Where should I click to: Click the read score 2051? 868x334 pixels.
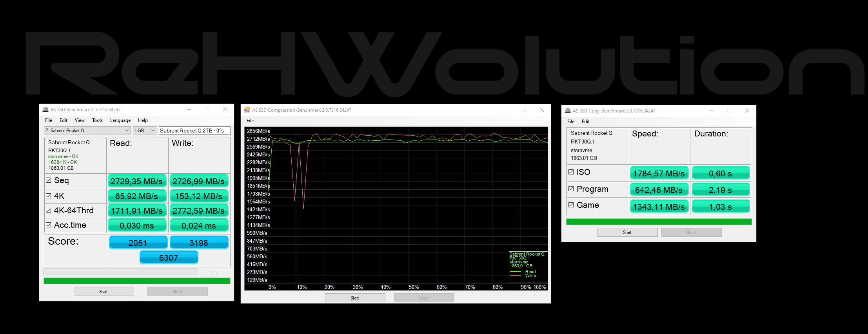tap(138, 243)
